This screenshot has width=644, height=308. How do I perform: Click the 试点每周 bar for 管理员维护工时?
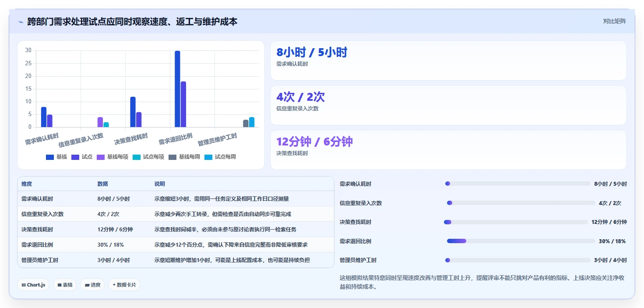(x=252, y=122)
